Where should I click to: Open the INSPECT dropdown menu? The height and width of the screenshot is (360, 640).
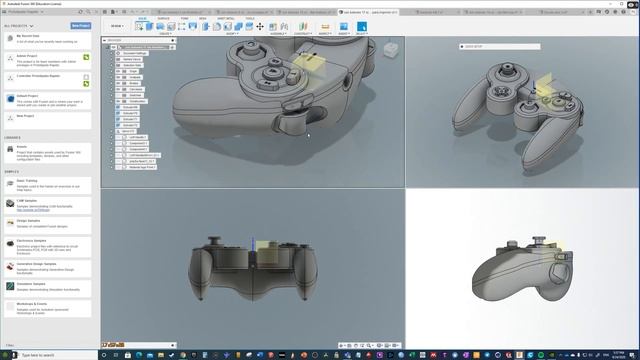[x=325, y=33]
